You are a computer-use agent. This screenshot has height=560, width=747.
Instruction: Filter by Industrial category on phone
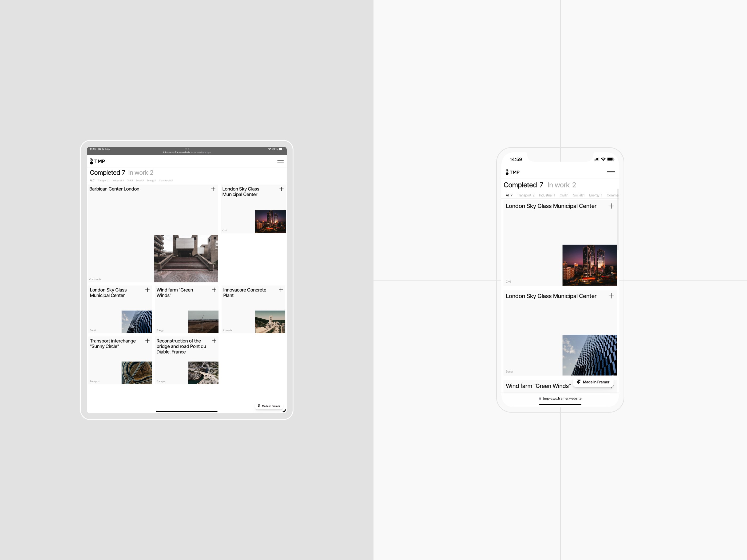(547, 195)
